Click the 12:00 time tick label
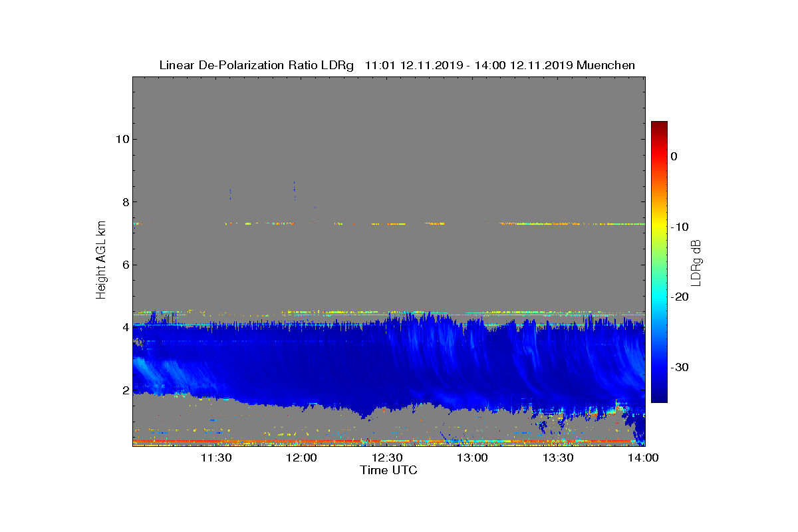 point(302,458)
